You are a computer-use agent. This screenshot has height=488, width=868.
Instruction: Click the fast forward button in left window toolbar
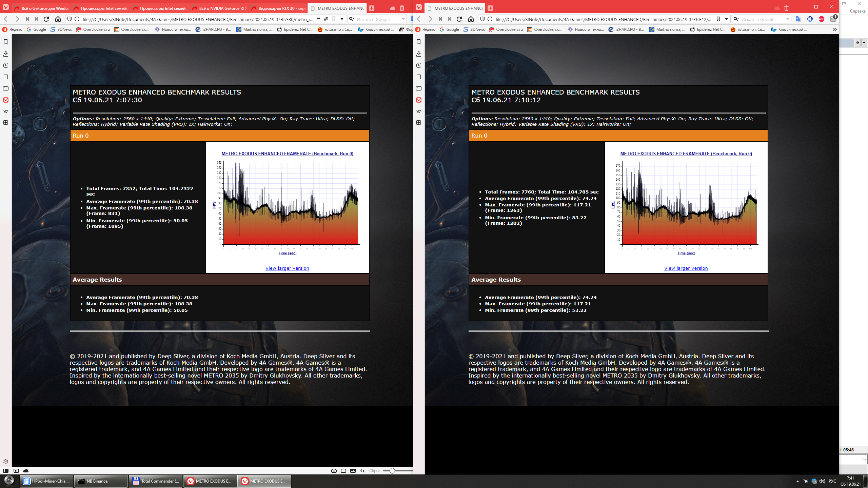36,19
